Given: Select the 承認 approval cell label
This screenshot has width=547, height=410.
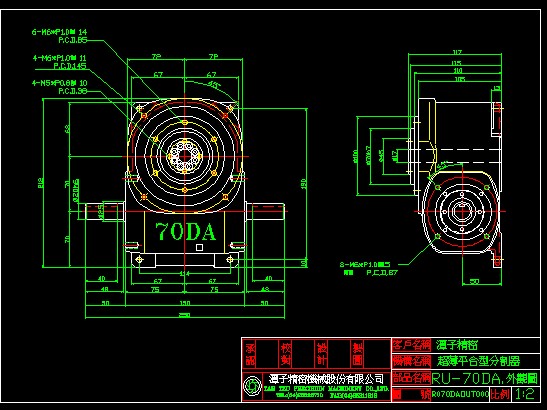Looking at the screenshot, I should [x=250, y=354].
